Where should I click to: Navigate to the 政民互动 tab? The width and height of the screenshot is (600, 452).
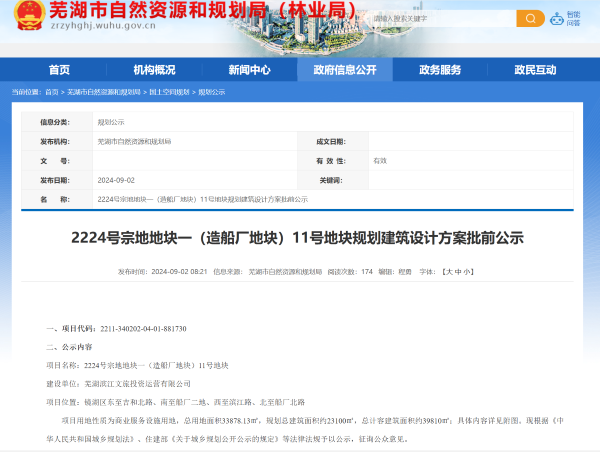pyautogui.click(x=535, y=70)
